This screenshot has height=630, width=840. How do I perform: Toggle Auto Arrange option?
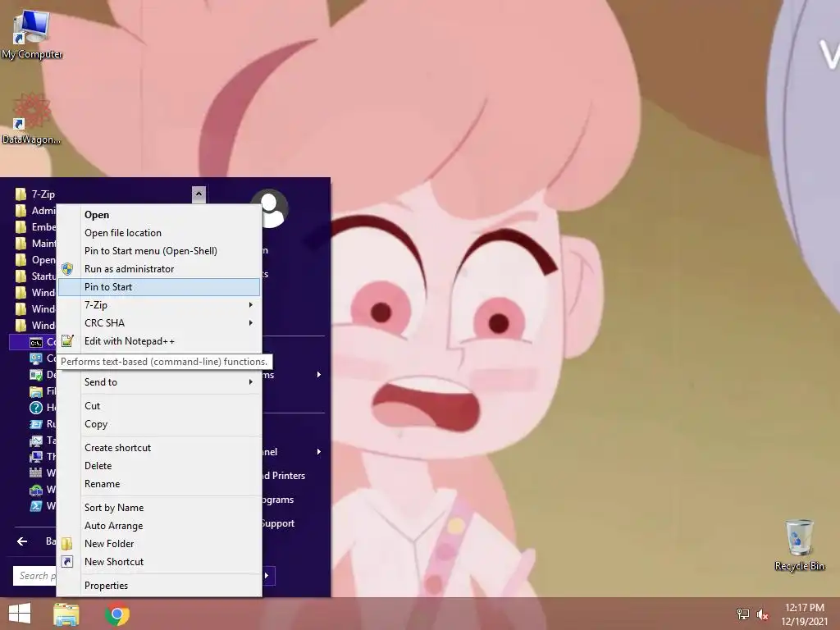tap(158, 526)
